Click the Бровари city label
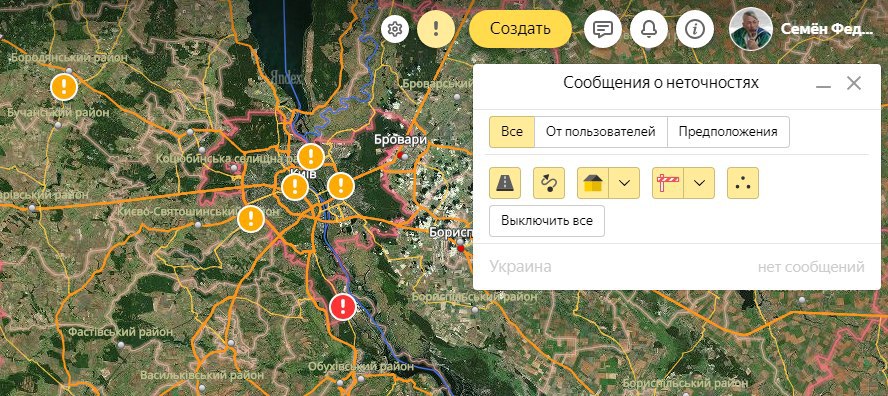This screenshot has width=888, height=396. (400, 140)
